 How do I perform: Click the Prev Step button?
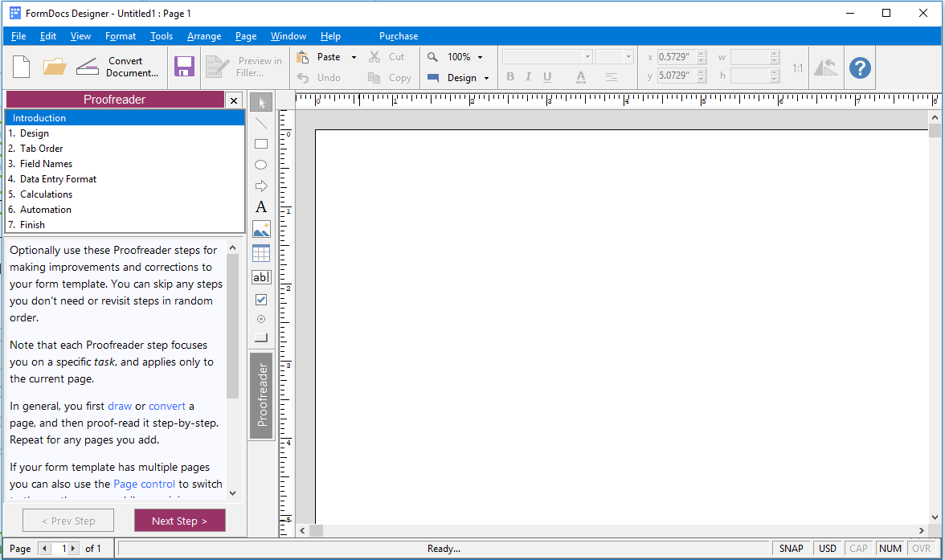tap(68, 521)
